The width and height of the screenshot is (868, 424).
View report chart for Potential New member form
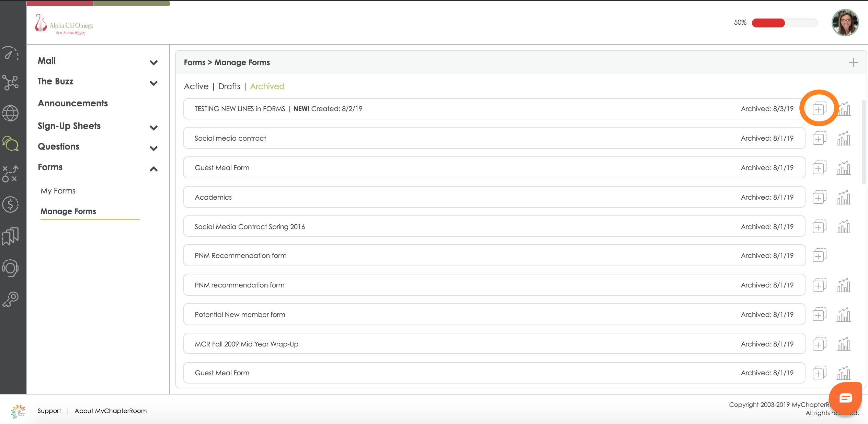(x=844, y=315)
